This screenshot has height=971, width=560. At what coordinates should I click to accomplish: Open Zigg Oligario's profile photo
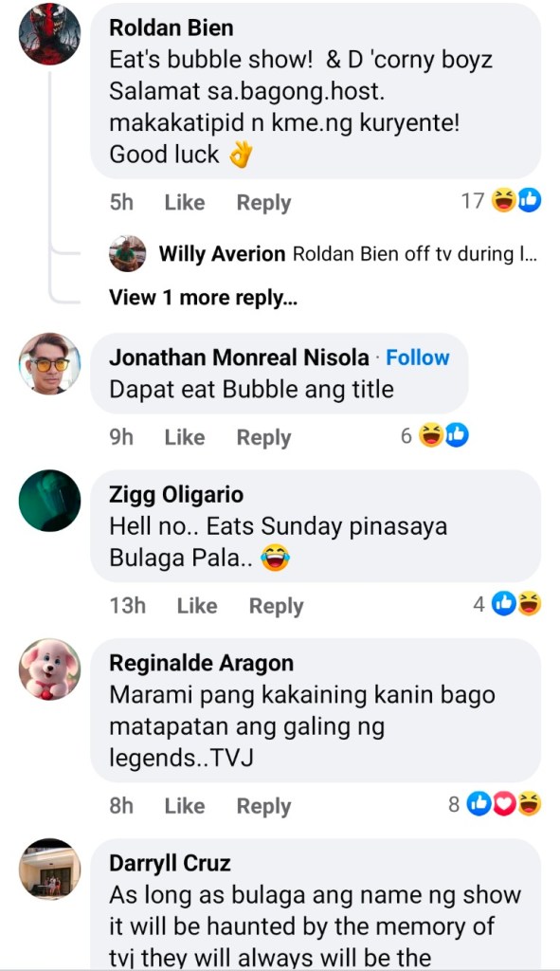point(49,501)
